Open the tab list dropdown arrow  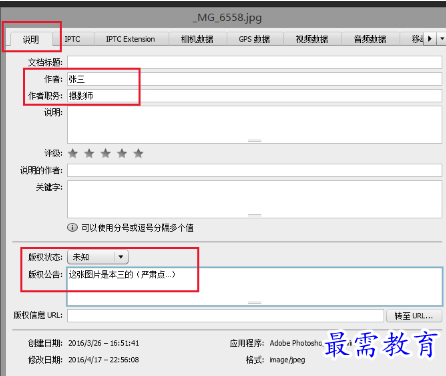click(442, 39)
